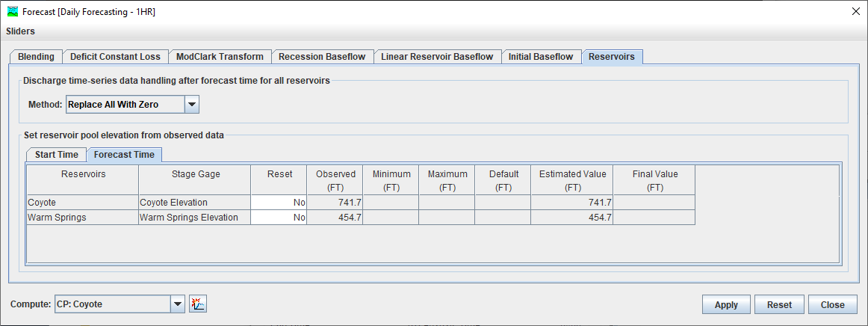Select the Forecast Time sub-tab
This screenshot has width=868, height=326.
[124, 155]
